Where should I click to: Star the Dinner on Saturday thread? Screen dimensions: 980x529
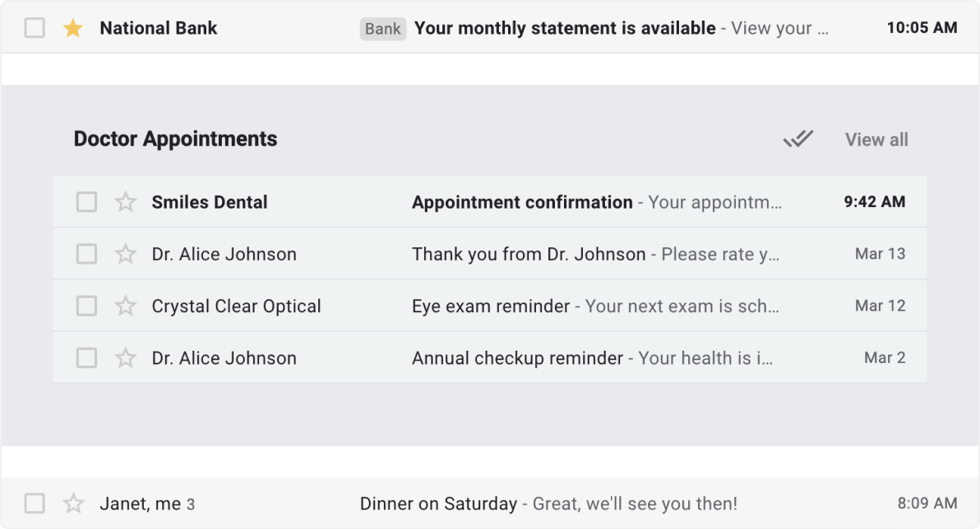pos(75,503)
